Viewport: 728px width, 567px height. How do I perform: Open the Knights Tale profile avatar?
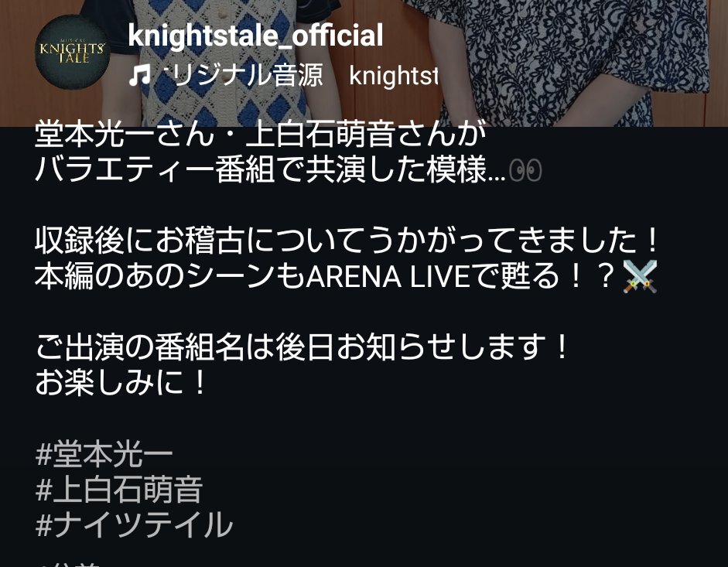[73, 52]
